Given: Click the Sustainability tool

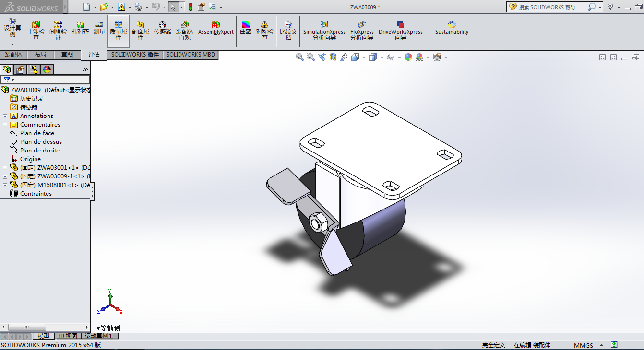Looking at the screenshot, I should click(452, 28).
